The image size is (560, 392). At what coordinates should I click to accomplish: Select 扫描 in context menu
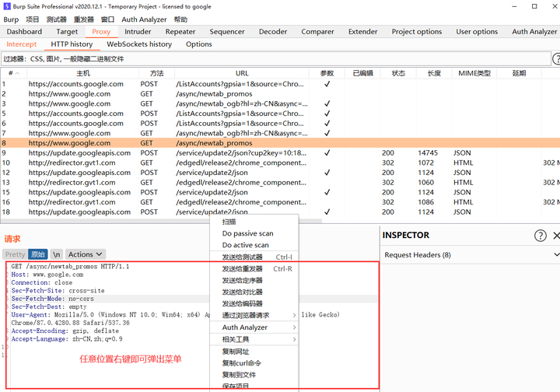254,222
